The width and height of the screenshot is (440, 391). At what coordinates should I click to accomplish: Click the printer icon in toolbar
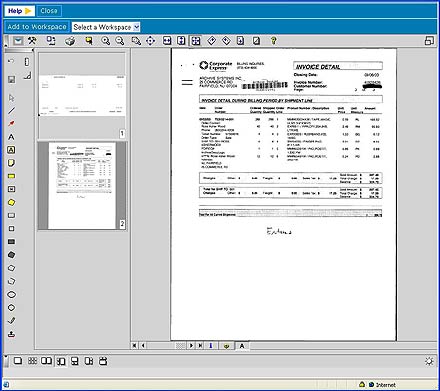(70, 41)
